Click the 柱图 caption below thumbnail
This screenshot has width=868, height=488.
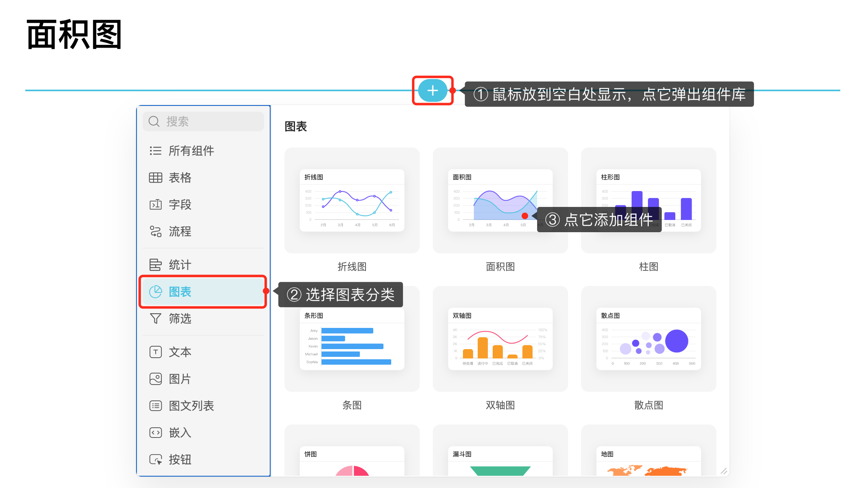(649, 267)
